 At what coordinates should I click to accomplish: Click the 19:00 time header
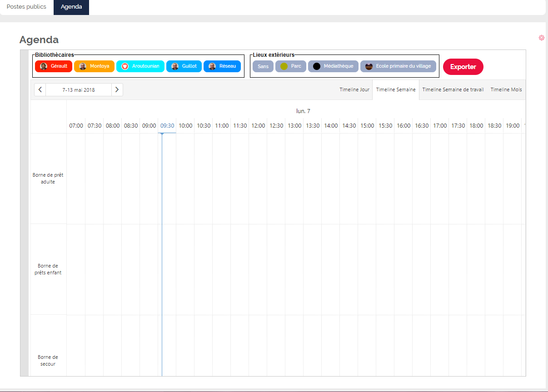click(513, 126)
